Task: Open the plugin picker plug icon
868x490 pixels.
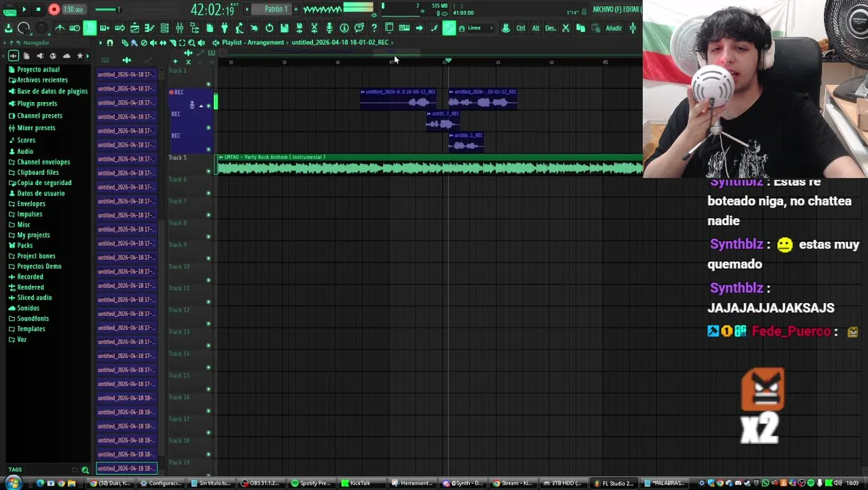Action: pos(225,28)
